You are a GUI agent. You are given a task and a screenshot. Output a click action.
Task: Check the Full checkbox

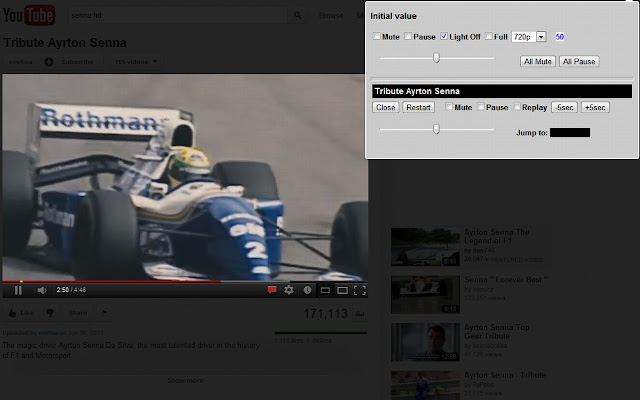tap(489, 36)
